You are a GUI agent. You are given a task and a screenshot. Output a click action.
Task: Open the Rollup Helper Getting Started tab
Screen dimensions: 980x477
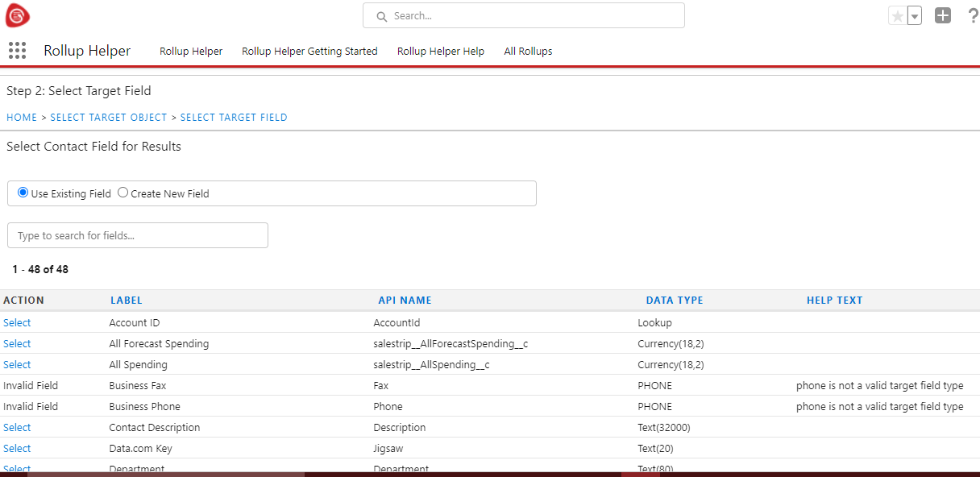click(309, 51)
